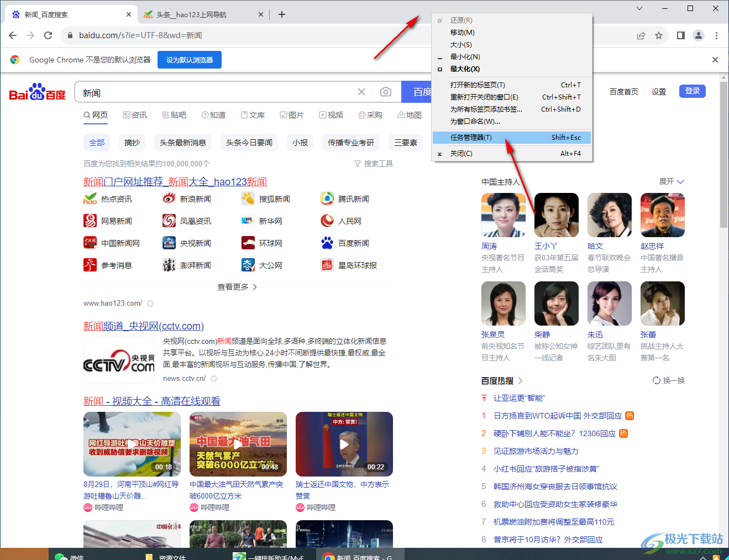Choose 最小化(N) in window menu
Screen dimensions: 729x560
pos(512,57)
